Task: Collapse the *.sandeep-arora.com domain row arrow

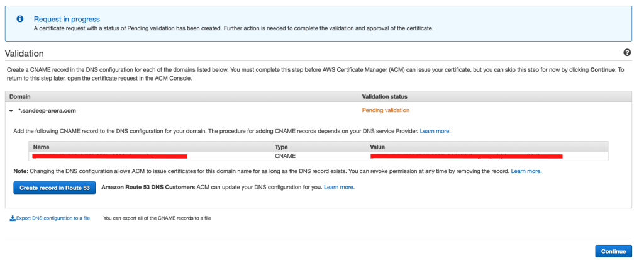Action: tap(11, 110)
